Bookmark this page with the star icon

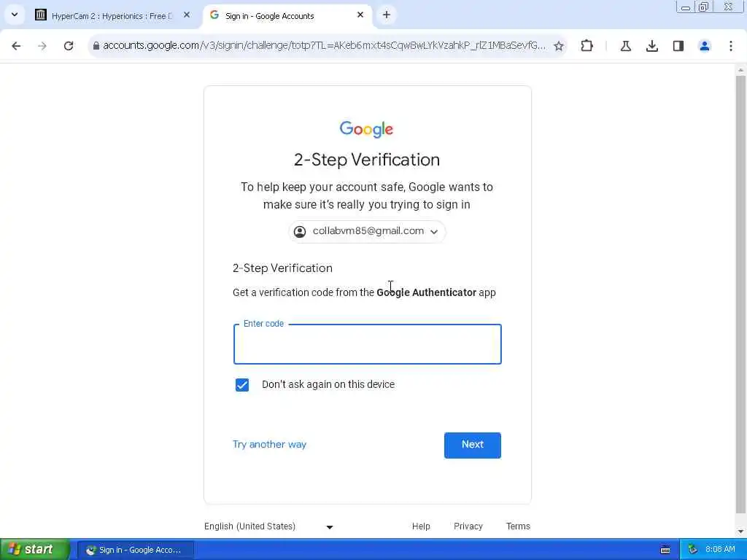point(559,46)
